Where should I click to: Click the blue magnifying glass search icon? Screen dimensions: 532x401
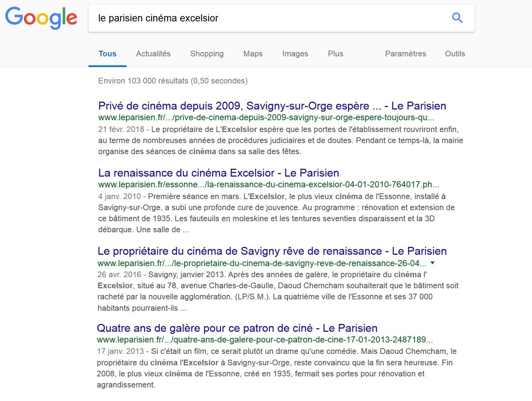(x=457, y=18)
